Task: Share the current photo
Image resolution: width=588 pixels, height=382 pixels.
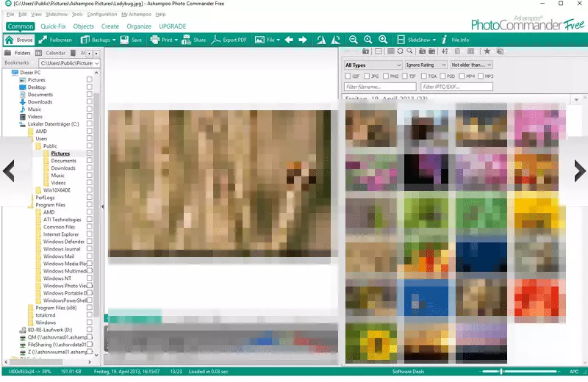Action: click(x=193, y=40)
